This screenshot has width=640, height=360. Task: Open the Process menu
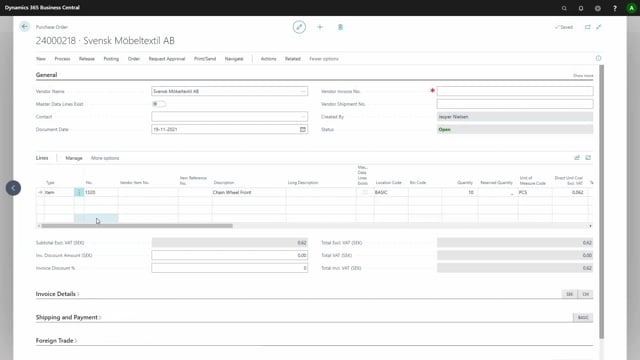coord(62,59)
